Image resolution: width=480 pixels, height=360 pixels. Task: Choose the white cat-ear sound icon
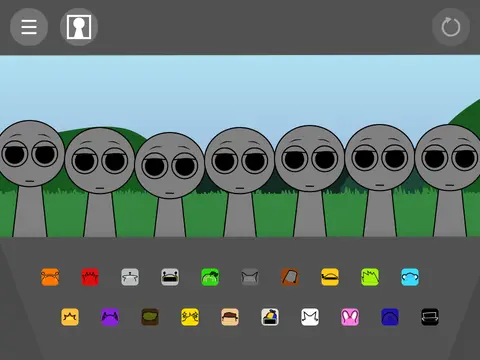[310, 317]
